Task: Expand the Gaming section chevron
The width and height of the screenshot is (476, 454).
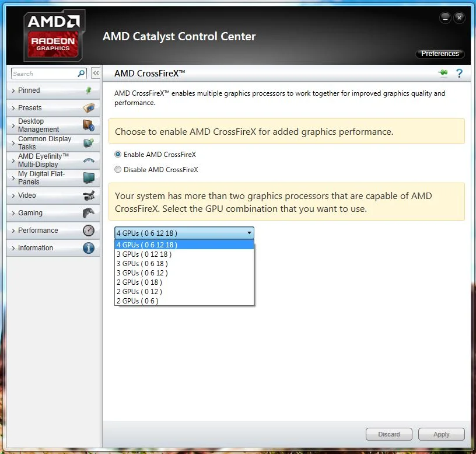Action: point(13,213)
